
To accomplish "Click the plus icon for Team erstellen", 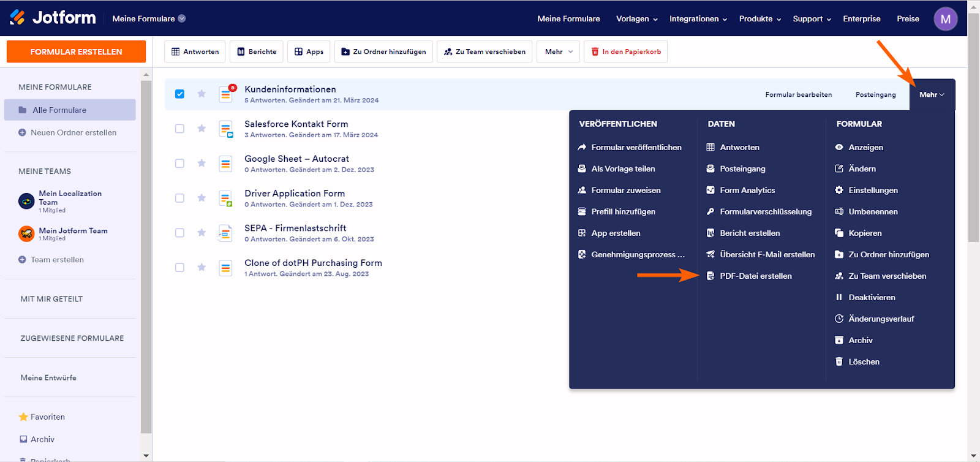I will coord(22,260).
